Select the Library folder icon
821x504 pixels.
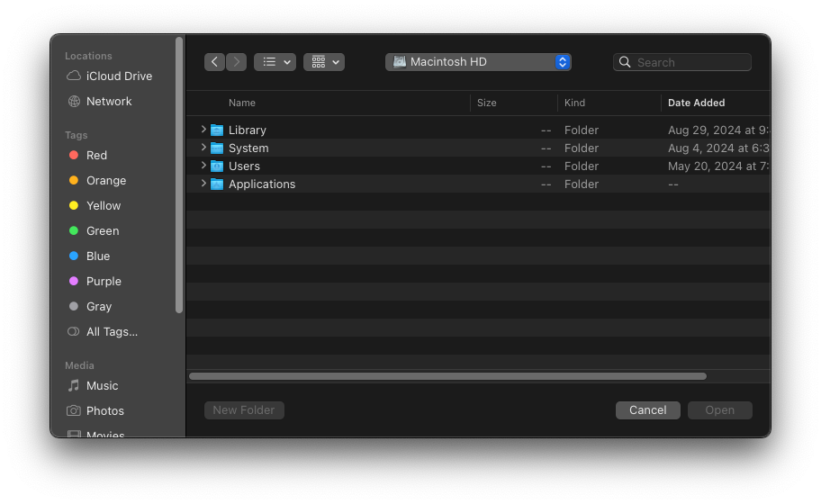coord(217,130)
